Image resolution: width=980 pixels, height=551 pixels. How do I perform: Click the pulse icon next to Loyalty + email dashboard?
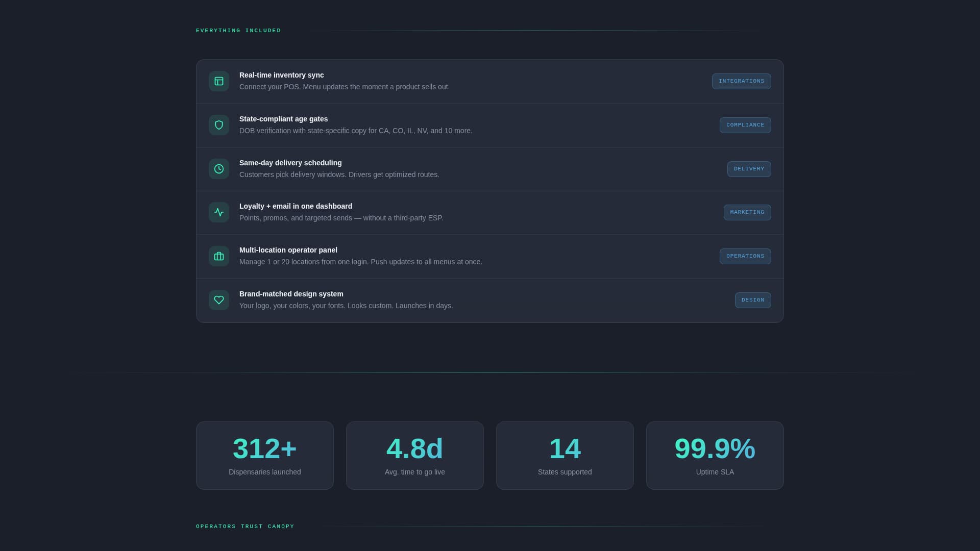218,212
